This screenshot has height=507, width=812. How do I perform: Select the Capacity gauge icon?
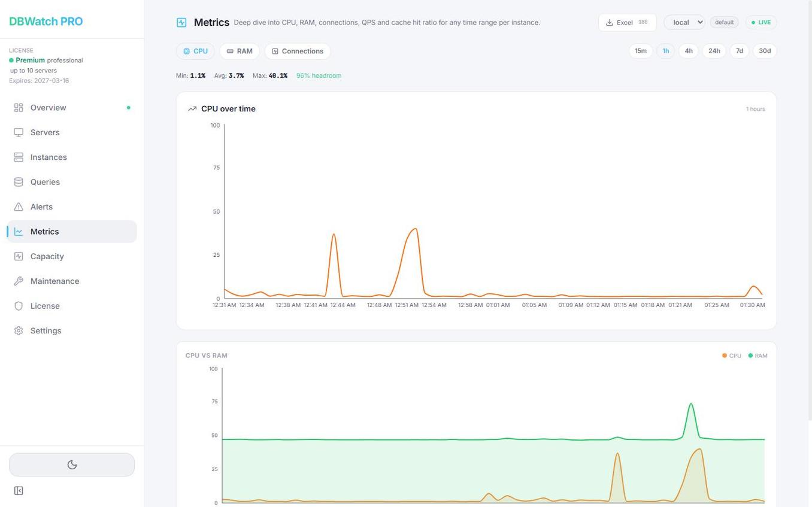[x=19, y=256]
